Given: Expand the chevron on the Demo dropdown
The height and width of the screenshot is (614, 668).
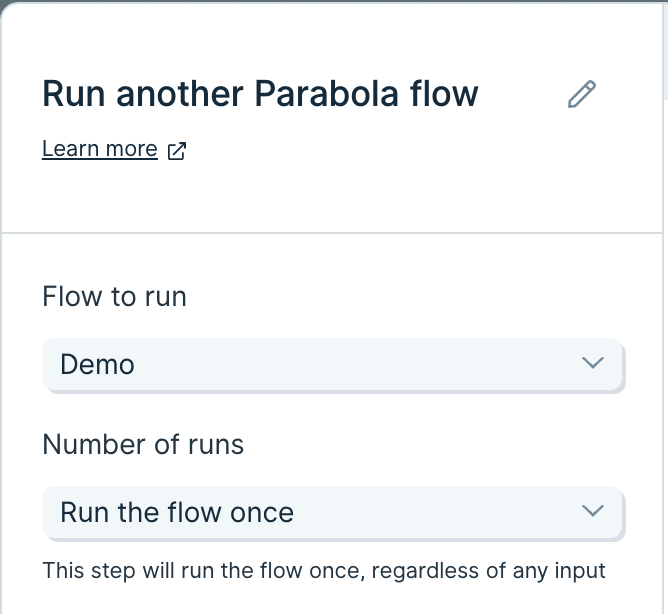Looking at the screenshot, I should tap(593, 363).
